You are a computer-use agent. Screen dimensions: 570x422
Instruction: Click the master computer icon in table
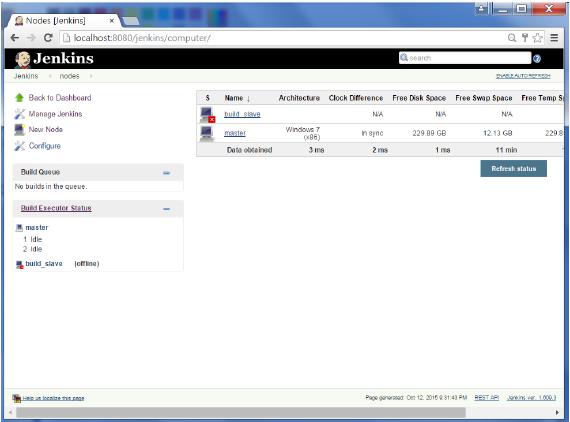pos(207,133)
